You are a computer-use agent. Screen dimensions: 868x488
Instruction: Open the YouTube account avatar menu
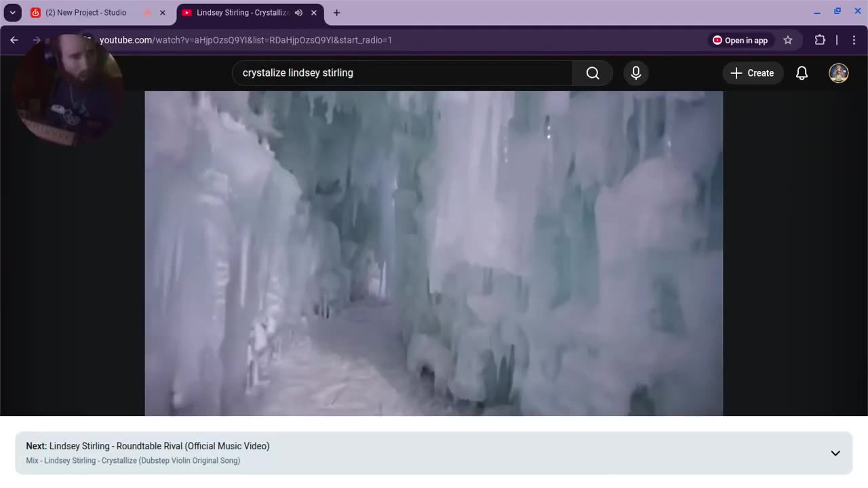(839, 73)
